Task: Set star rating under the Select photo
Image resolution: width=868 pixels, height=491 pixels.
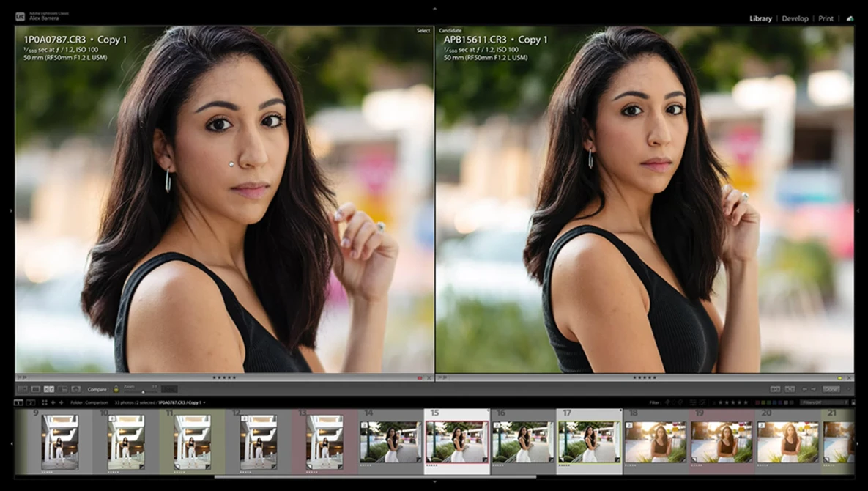Action: [x=224, y=377]
